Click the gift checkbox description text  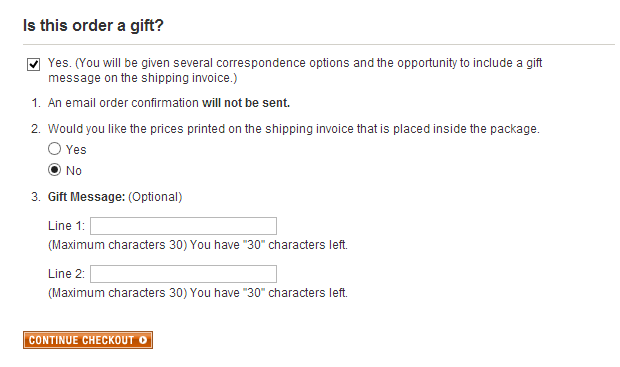[295, 70]
